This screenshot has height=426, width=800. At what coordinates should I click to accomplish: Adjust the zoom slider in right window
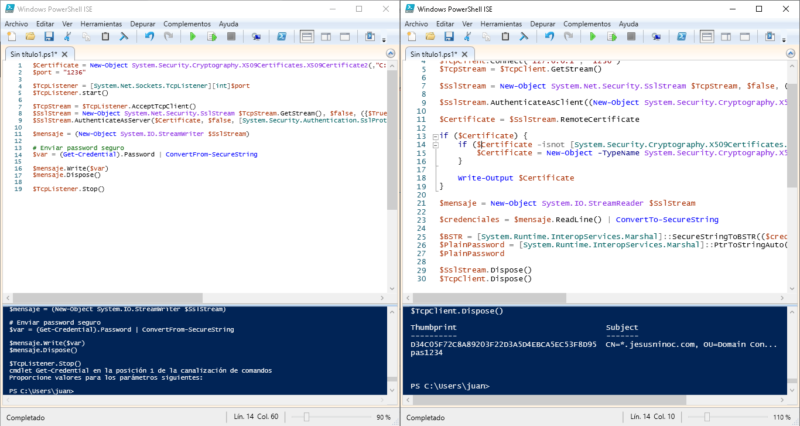[x=707, y=417]
